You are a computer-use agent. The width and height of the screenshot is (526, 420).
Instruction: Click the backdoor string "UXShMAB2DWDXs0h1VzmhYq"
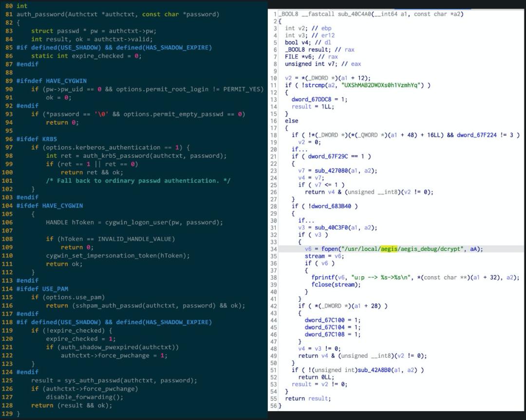[382, 85]
